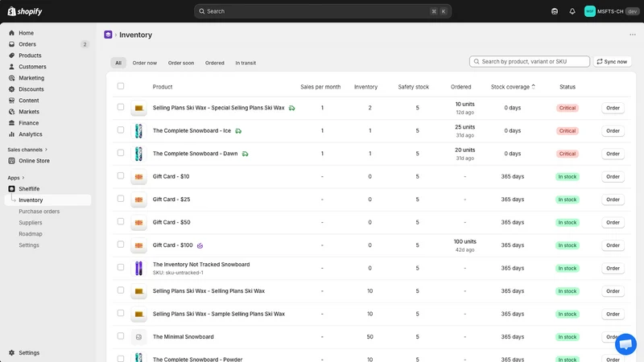Click the Settings gear icon at bottom

pos(11,352)
